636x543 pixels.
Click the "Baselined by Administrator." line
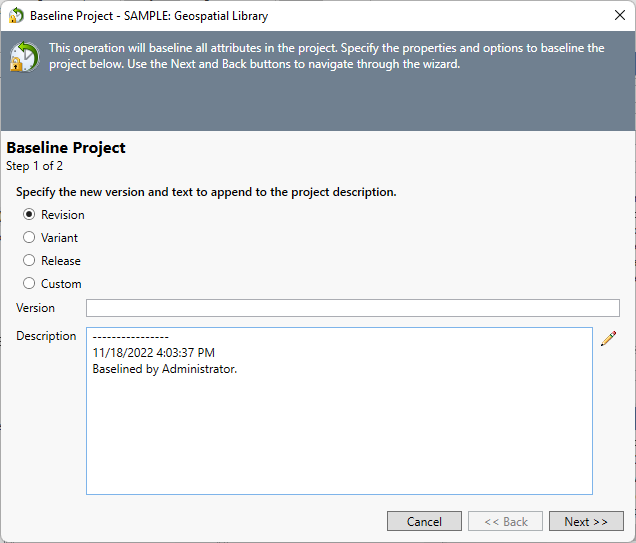coord(165,369)
